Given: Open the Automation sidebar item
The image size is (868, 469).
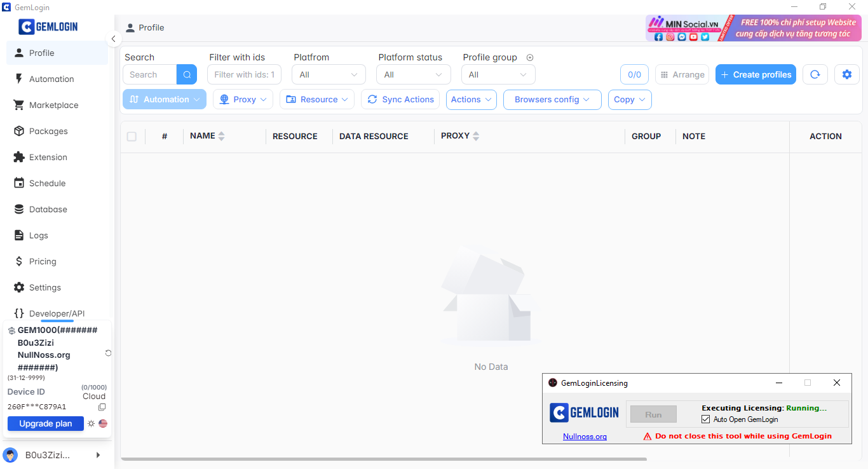Looking at the screenshot, I should tap(57, 79).
